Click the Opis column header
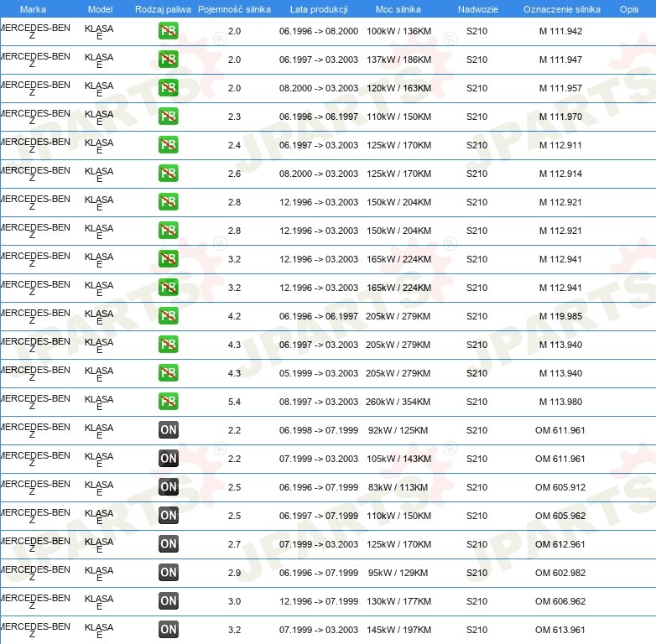Screen dimensions: 656x644 click(628, 9)
